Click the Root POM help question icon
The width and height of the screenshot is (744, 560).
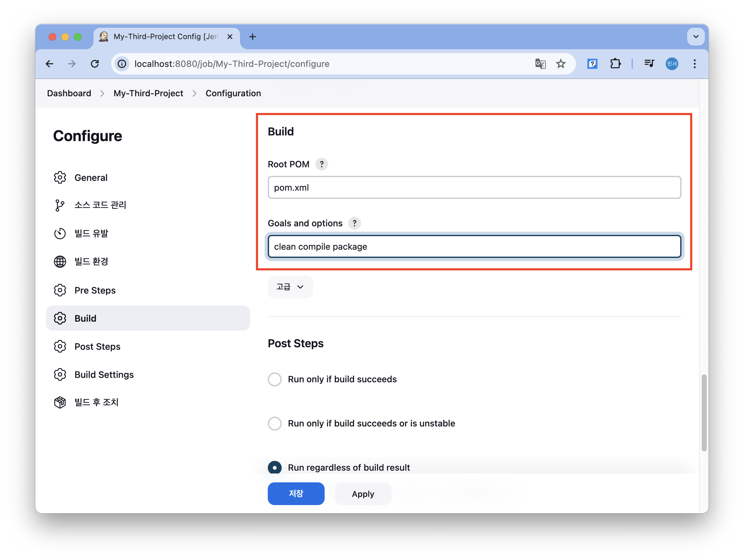click(321, 164)
